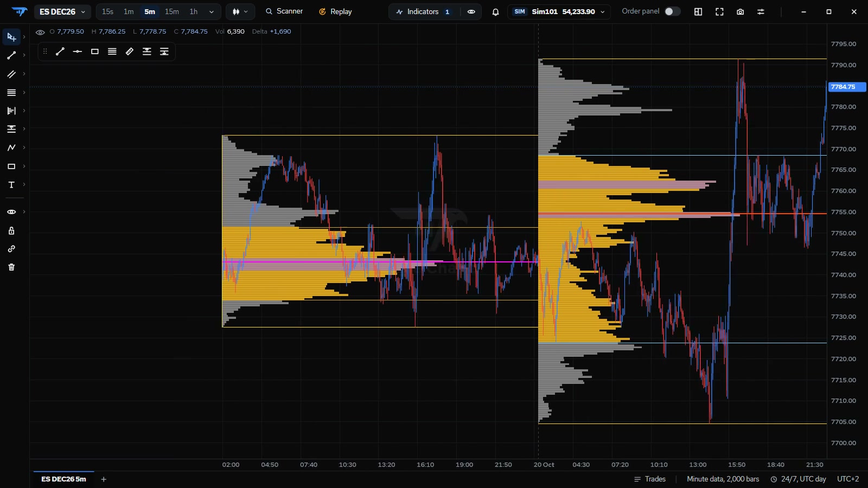Image resolution: width=868 pixels, height=488 pixels.
Task: Change the UTC+2 timezone setting
Action: pyautogui.click(x=848, y=479)
